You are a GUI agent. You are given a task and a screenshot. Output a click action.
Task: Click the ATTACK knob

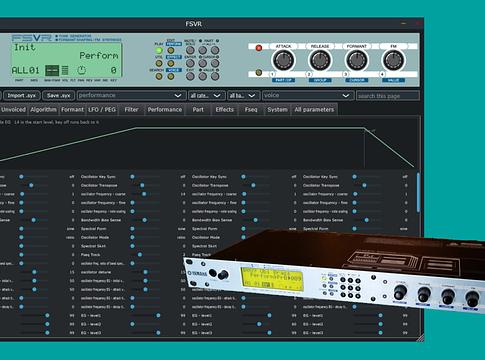coord(284,61)
